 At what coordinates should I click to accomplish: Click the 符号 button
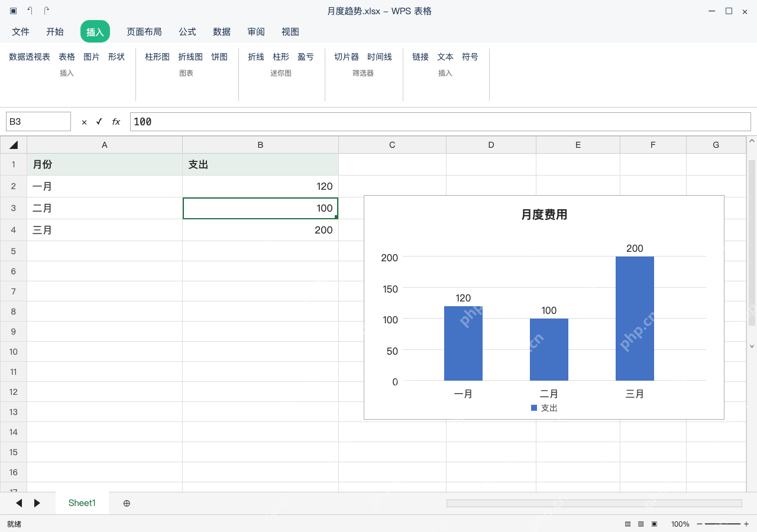pyautogui.click(x=470, y=57)
